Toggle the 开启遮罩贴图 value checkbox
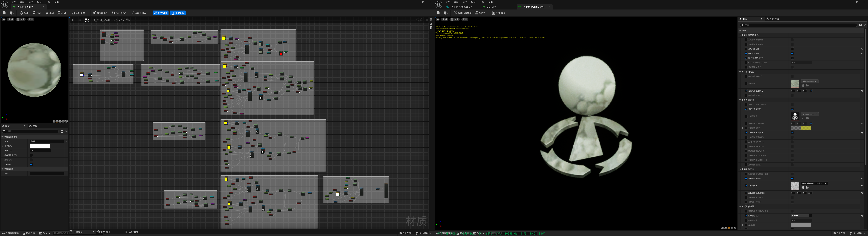The image size is (868, 236). point(792,54)
